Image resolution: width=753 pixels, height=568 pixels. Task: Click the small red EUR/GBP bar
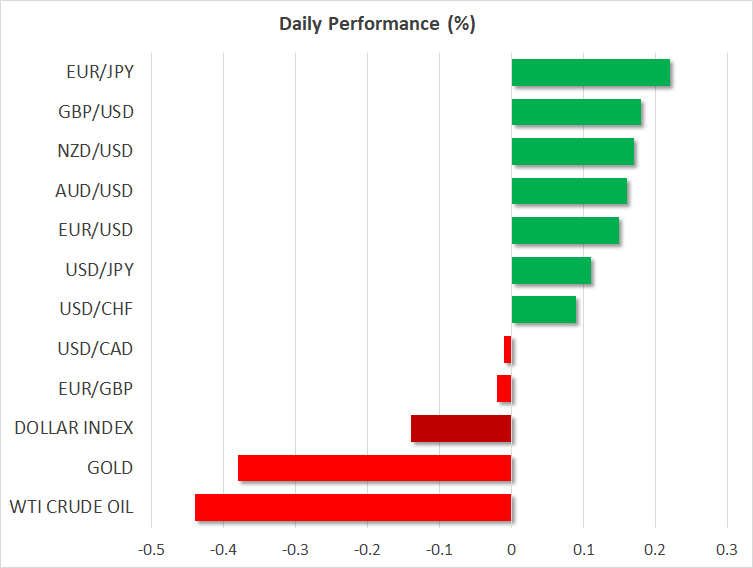504,389
